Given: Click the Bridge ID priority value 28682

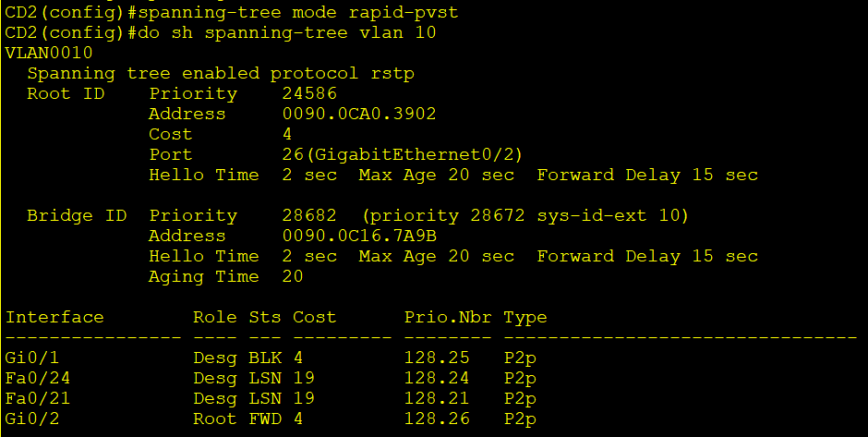Looking at the screenshot, I should click(x=309, y=215).
